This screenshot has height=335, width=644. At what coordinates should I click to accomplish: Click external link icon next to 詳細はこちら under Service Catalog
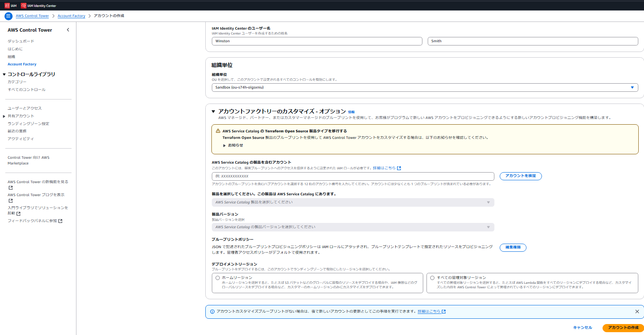tap(399, 168)
